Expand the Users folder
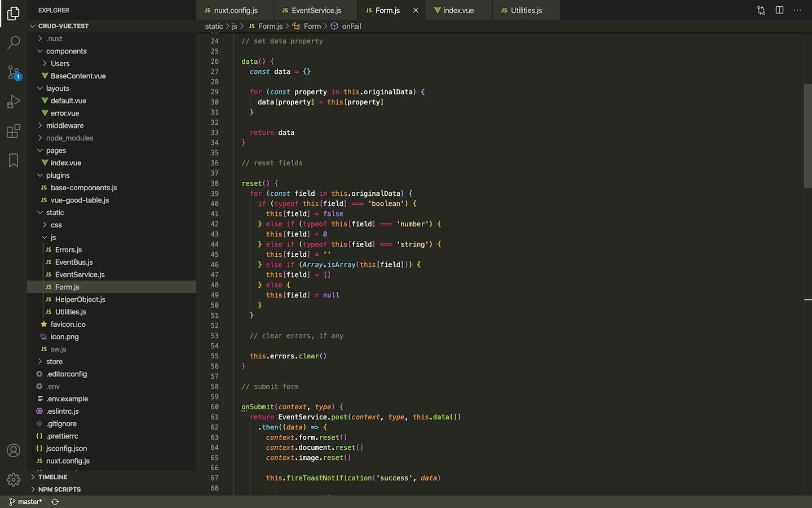The image size is (812, 508). [60, 63]
